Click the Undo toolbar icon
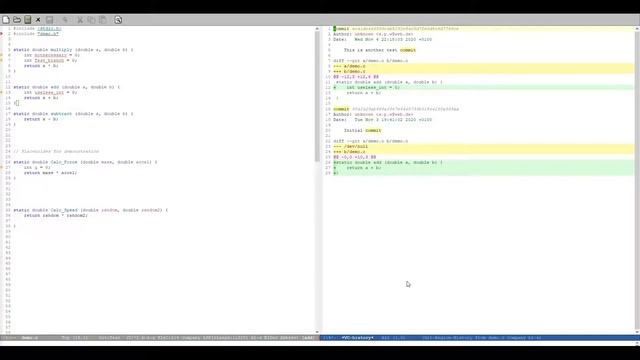The image size is (640, 360). coord(65,20)
